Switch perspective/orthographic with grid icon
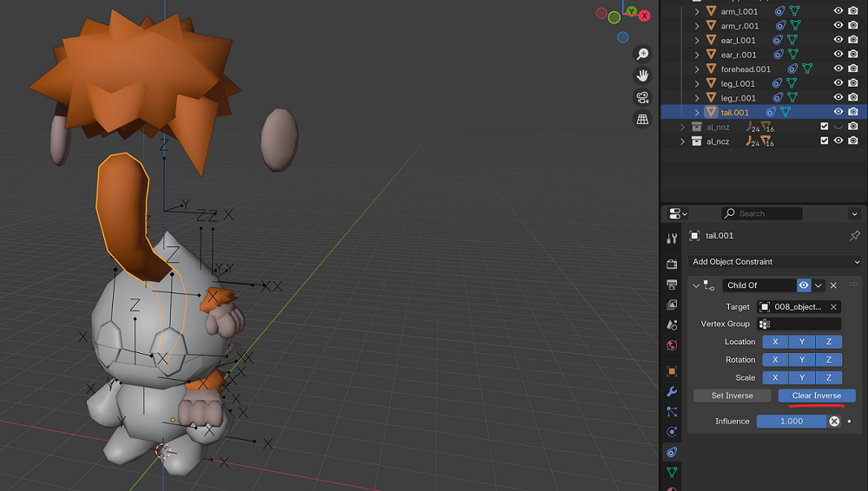This screenshot has height=491, width=868. [642, 119]
